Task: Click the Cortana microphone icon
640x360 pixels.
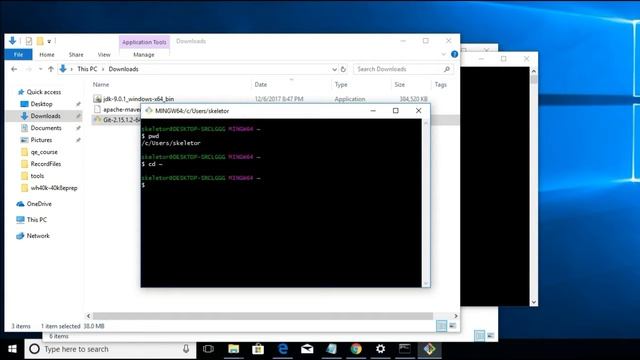Action: coord(186,349)
